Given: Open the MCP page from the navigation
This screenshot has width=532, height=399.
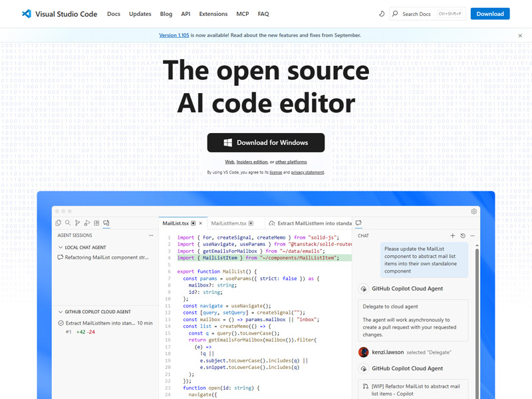Looking at the screenshot, I should 241,13.
